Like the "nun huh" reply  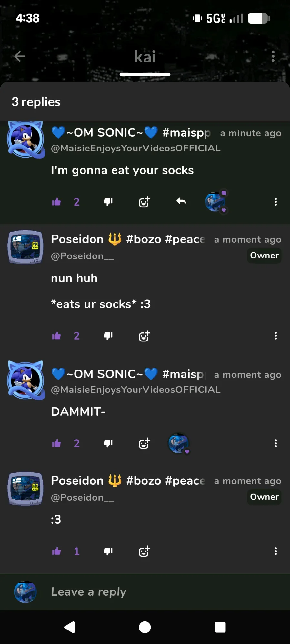coord(56,336)
